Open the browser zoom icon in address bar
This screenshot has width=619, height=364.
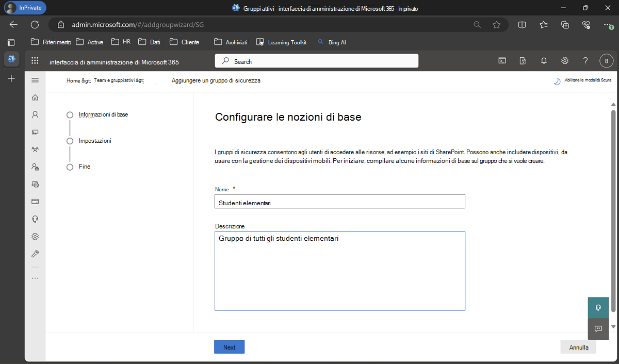click(477, 24)
